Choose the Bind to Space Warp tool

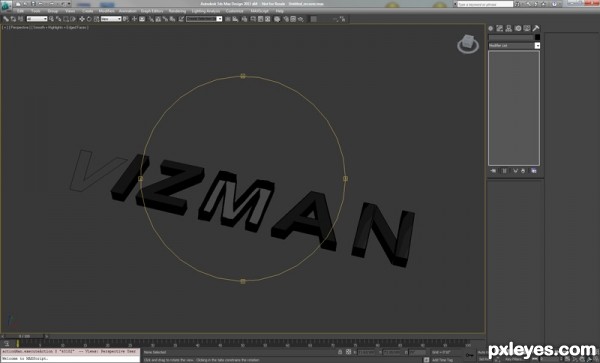click(x=20, y=19)
